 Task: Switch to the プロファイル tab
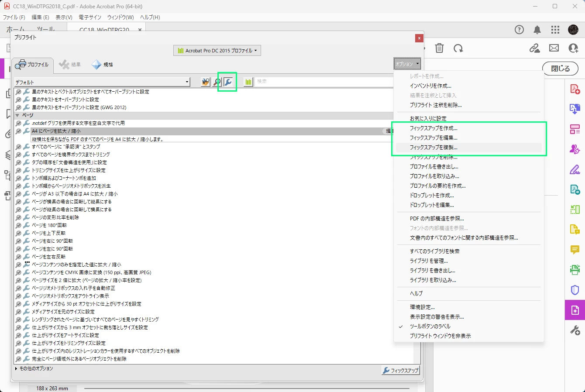(32, 65)
